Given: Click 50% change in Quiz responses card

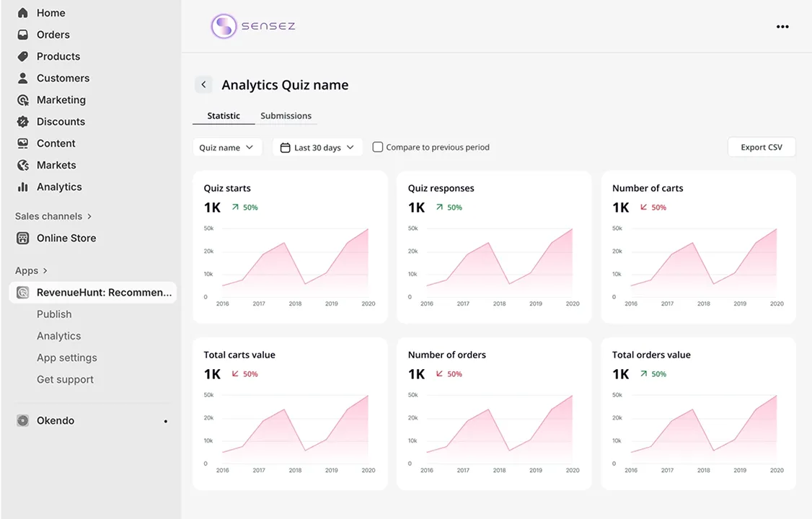Looking at the screenshot, I should tap(455, 208).
